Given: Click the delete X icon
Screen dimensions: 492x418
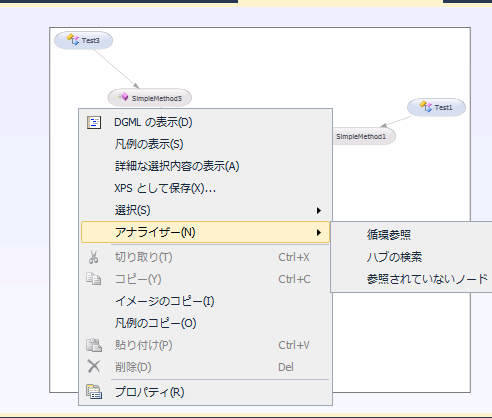Looking at the screenshot, I should pyautogui.click(x=94, y=366).
